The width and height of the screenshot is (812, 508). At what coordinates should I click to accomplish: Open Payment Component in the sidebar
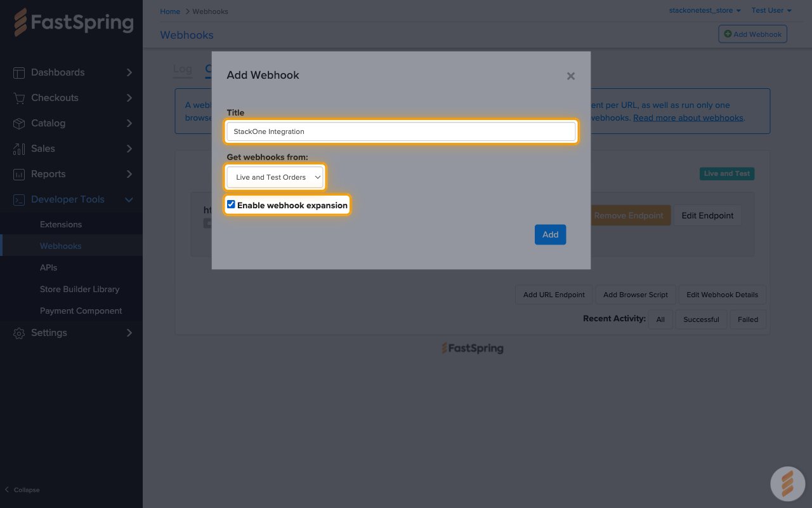pyautogui.click(x=81, y=311)
